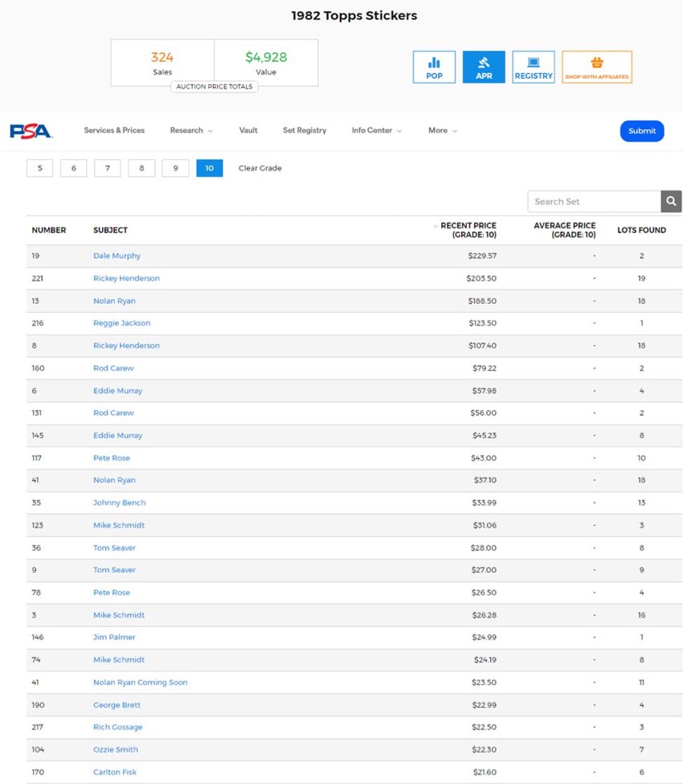Focus the Search Set input field

(594, 202)
